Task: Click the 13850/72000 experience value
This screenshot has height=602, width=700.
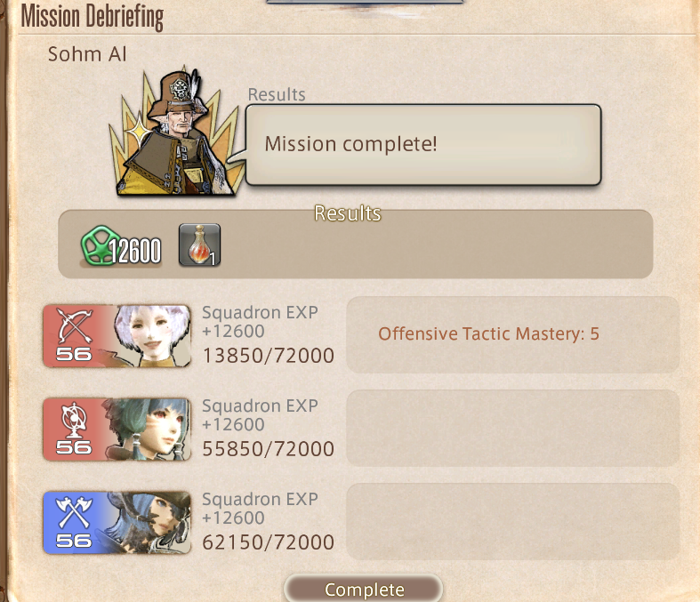Action: click(269, 356)
